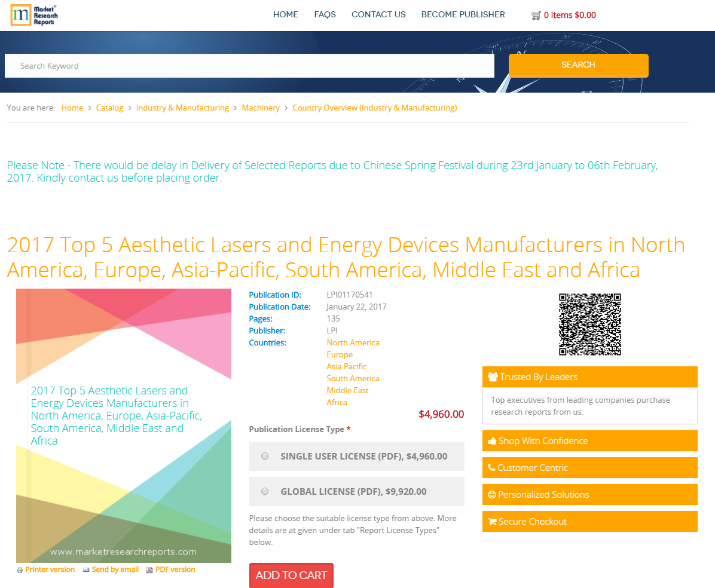Select Global License radio button
The height and width of the screenshot is (588, 715).
click(x=265, y=491)
